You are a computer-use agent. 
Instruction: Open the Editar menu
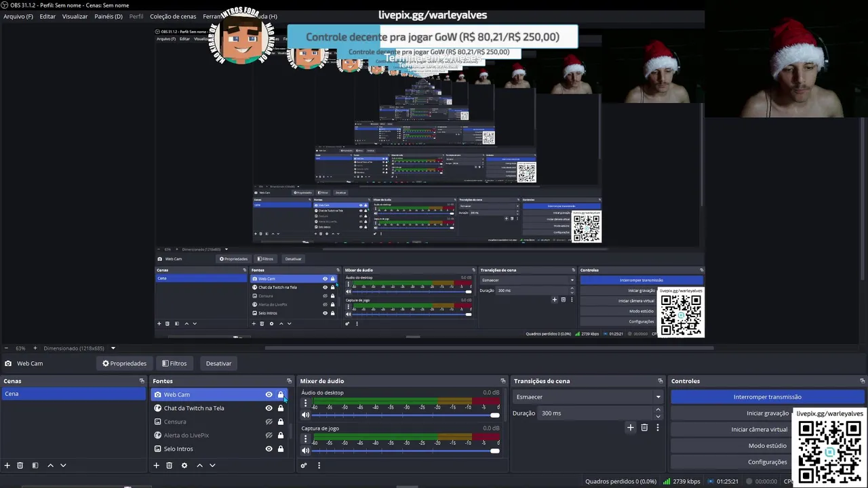[x=47, y=16]
